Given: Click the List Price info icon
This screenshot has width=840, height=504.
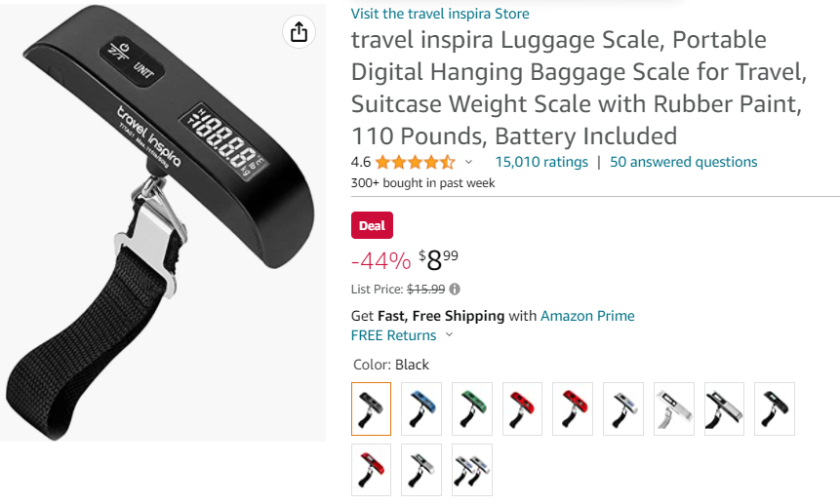Looking at the screenshot, I should tap(455, 290).
